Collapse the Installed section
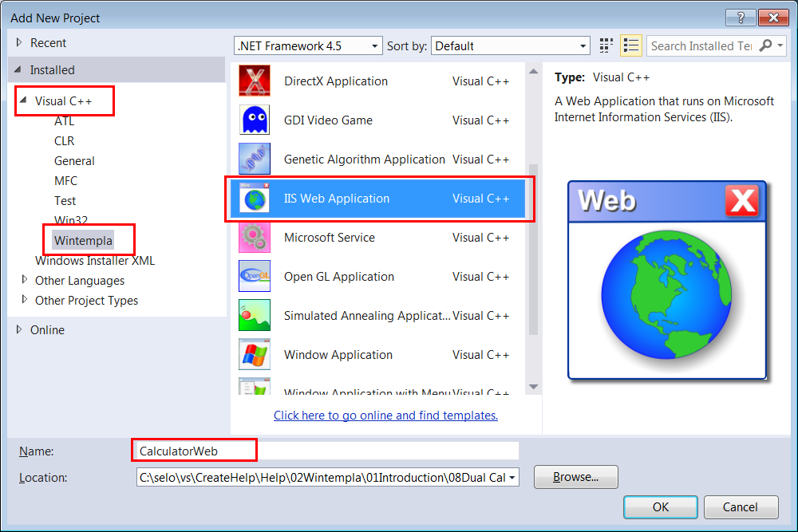 (x=18, y=69)
